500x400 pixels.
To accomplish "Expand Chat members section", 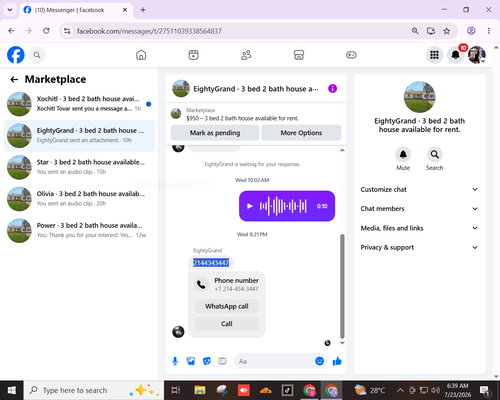I will (419, 209).
